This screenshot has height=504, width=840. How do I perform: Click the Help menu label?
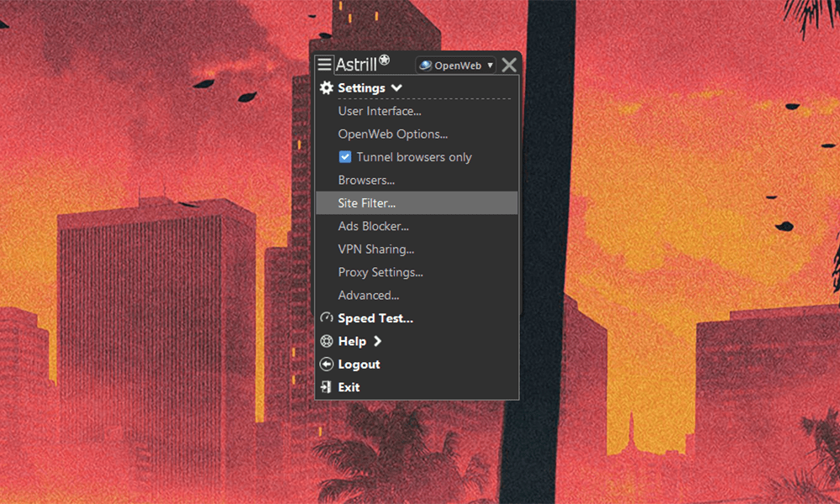click(x=352, y=341)
